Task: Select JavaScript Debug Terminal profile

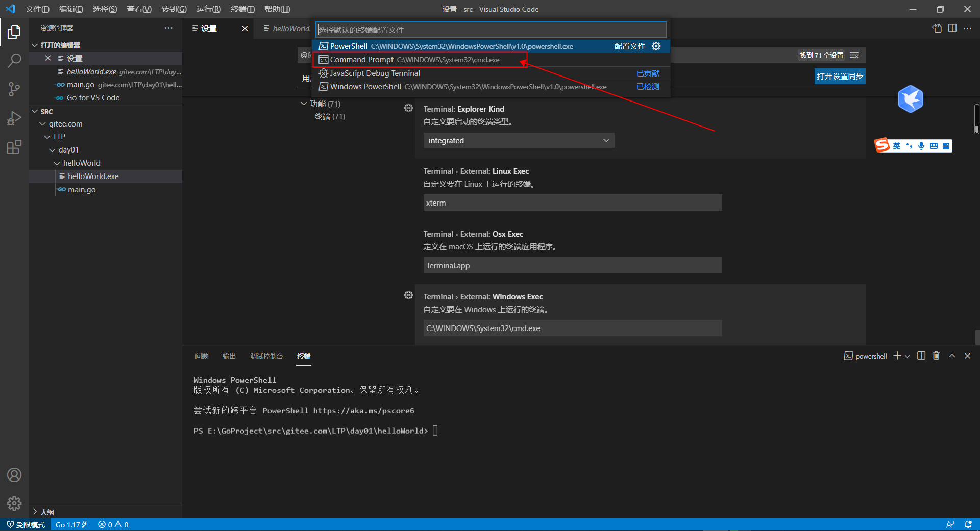Action: pos(491,73)
